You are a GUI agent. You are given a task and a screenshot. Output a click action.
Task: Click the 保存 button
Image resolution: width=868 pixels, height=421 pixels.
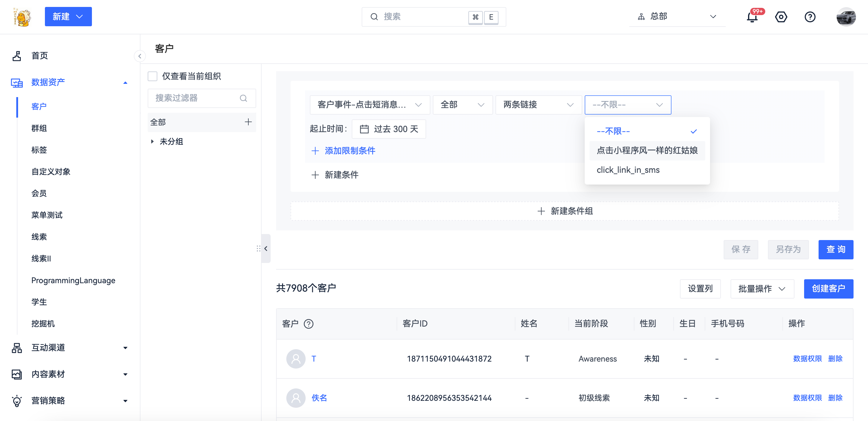pyautogui.click(x=741, y=250)
